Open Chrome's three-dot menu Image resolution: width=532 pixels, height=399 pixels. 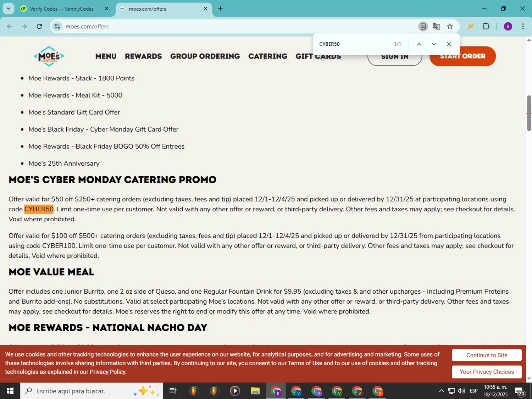(523, 26)
